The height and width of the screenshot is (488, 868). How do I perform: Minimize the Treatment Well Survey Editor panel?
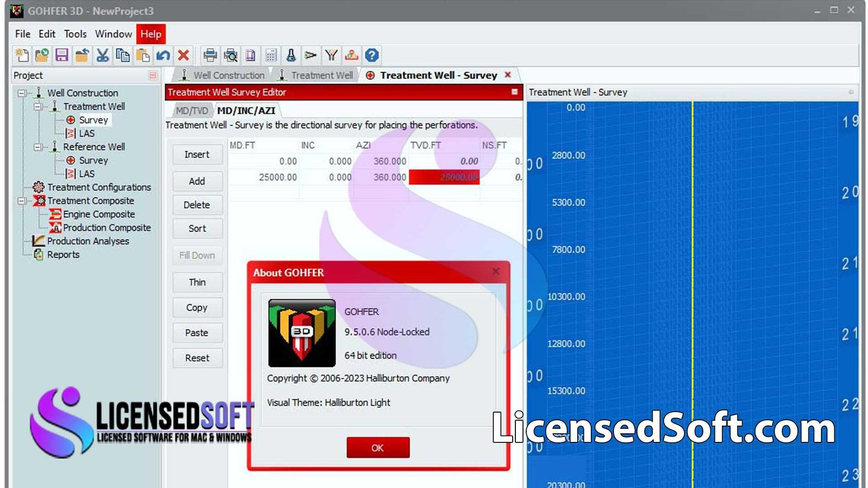pos(514,92)
